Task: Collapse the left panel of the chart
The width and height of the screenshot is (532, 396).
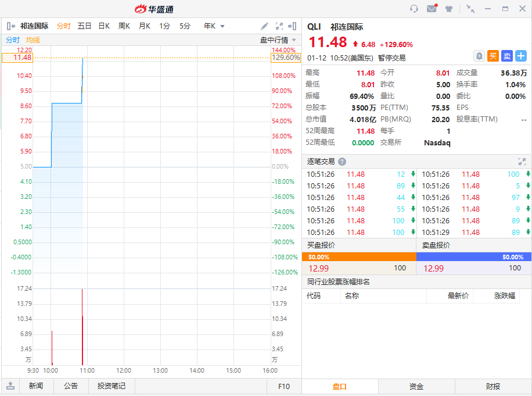Action: 10,26
